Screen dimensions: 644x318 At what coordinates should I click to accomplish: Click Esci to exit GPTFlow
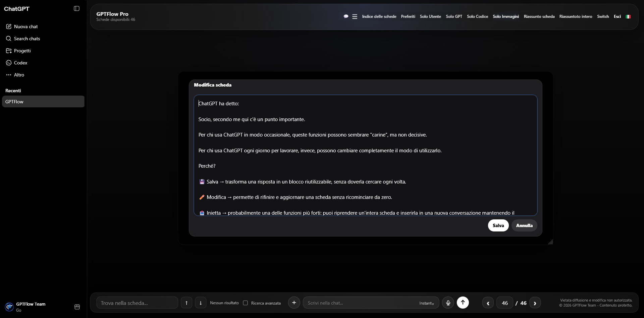(617, 16)
